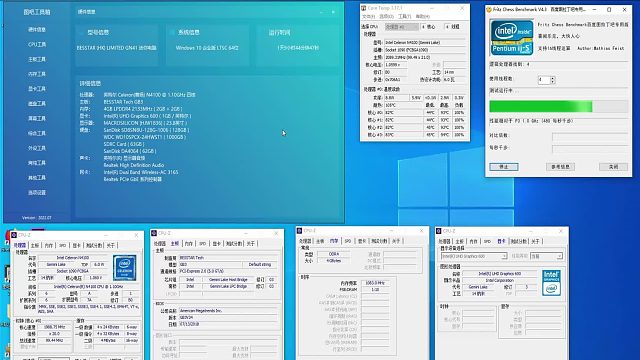This screenshot has width=640, height=360.
Task: Increase thread count with Fritz stepper up arrow
Action: point(553,78)
